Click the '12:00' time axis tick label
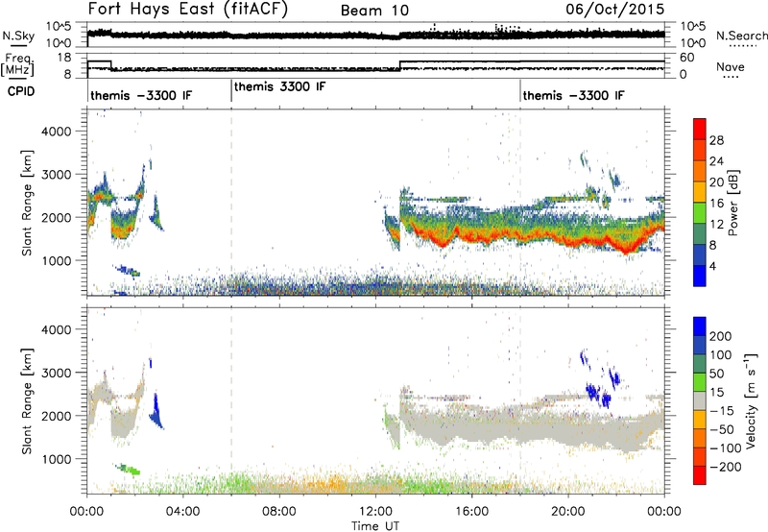Image resolution: width=768 pixels, height=532 pixels. [x=375, y=512]
